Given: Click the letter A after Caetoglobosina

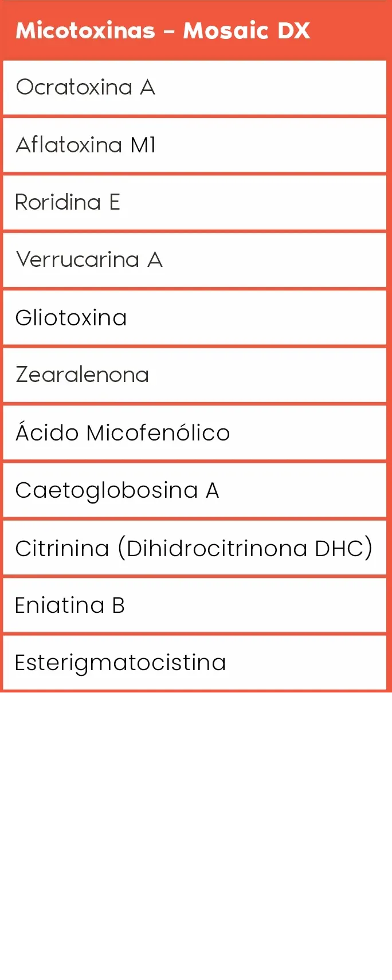Looking at the screenshot, I should (212, 490).
